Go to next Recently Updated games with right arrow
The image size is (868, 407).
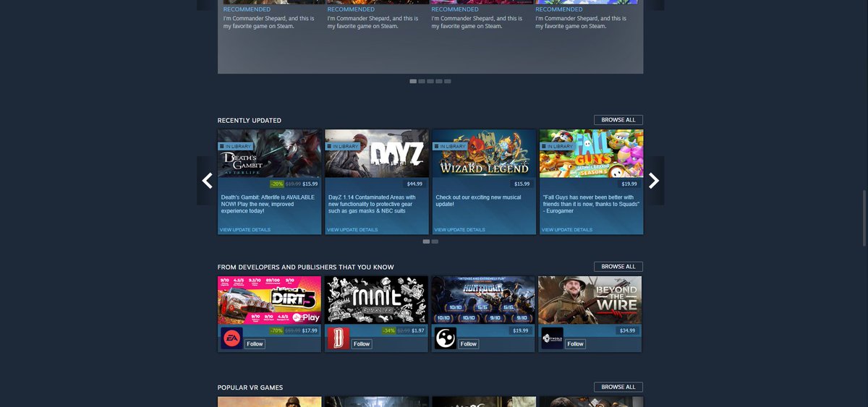pos(654,181)
